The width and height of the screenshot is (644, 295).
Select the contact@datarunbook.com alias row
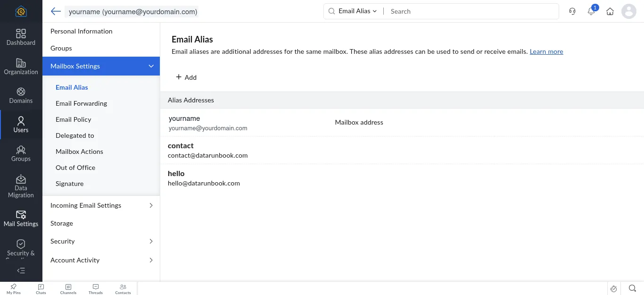(x=402, y=151)
